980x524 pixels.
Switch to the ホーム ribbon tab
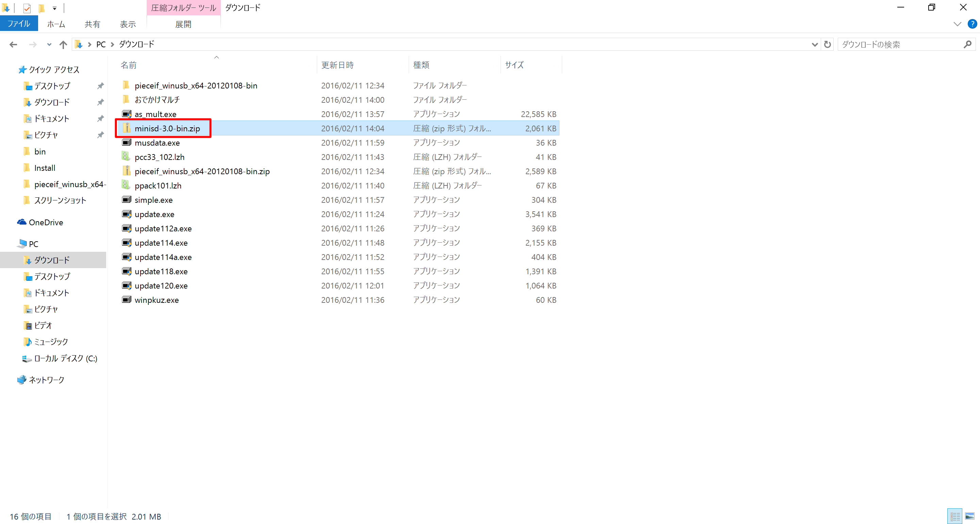point(56,24)
